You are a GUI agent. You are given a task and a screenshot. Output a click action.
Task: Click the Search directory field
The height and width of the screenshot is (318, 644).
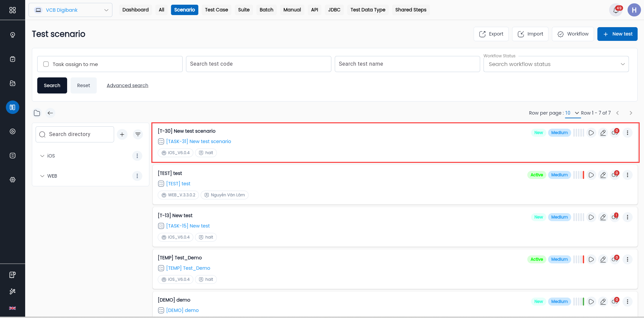click(x=75, y=134)
